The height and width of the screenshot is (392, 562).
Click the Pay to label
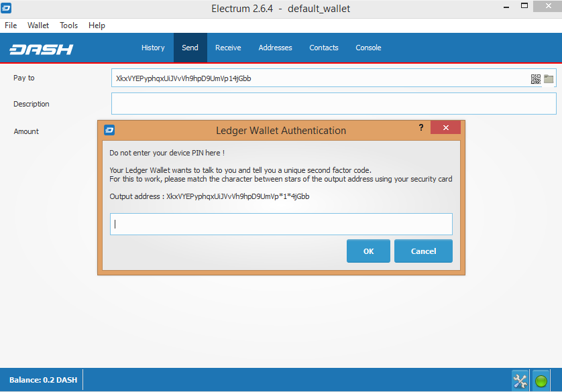(24, 78)
